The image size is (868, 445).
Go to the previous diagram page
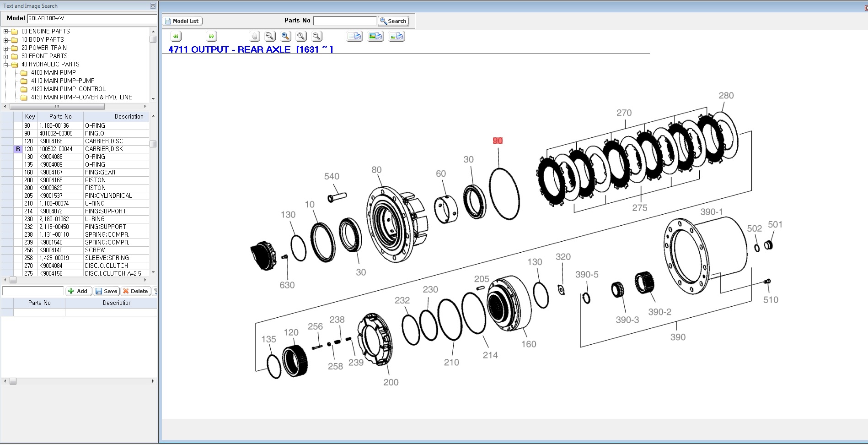176,36
